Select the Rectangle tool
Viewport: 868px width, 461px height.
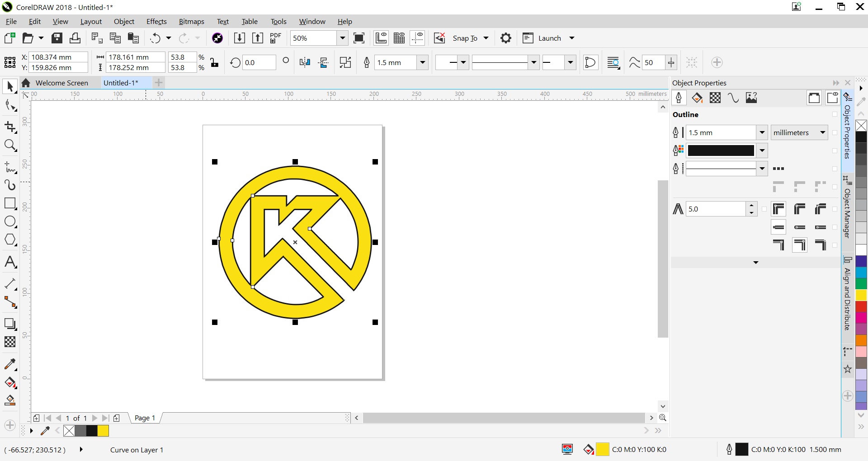point(10,203)
